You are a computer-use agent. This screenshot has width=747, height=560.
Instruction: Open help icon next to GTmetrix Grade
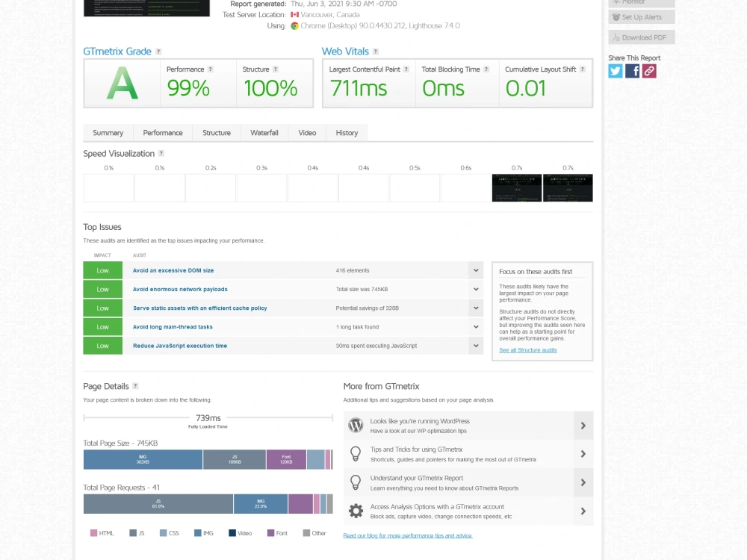(x=158, y=52)
